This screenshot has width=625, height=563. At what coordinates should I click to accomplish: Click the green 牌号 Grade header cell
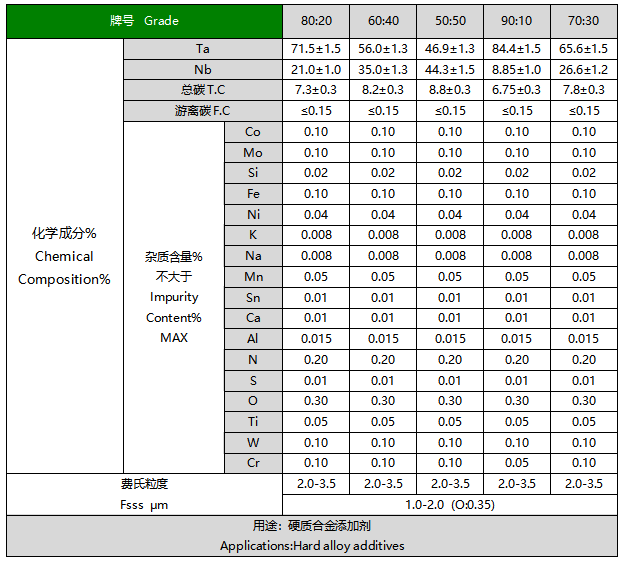[x=144, y=21]
